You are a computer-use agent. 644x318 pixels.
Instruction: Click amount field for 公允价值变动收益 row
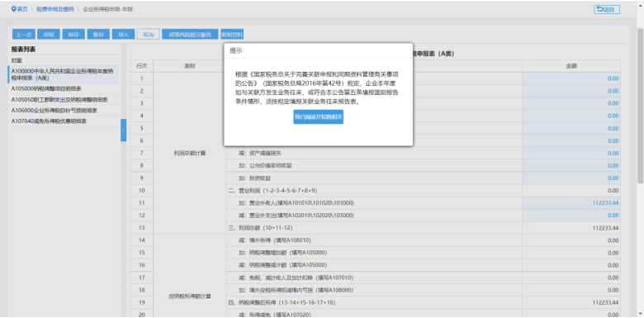pos(571,165)
